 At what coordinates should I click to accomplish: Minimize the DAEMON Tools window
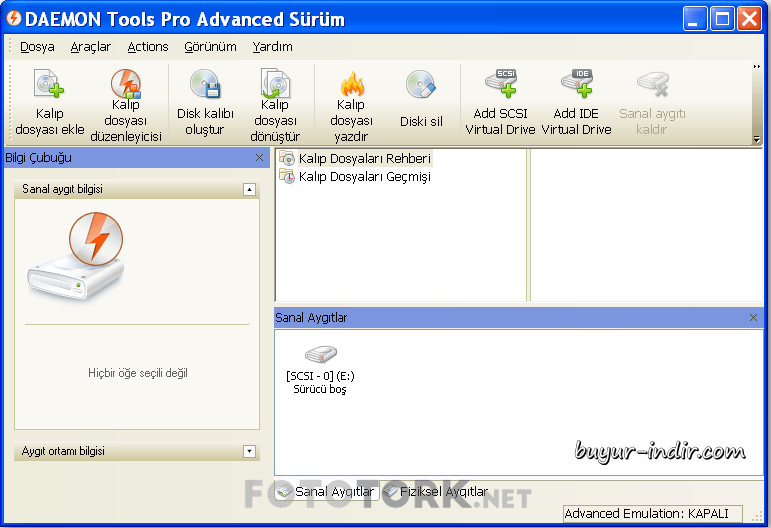694,19
